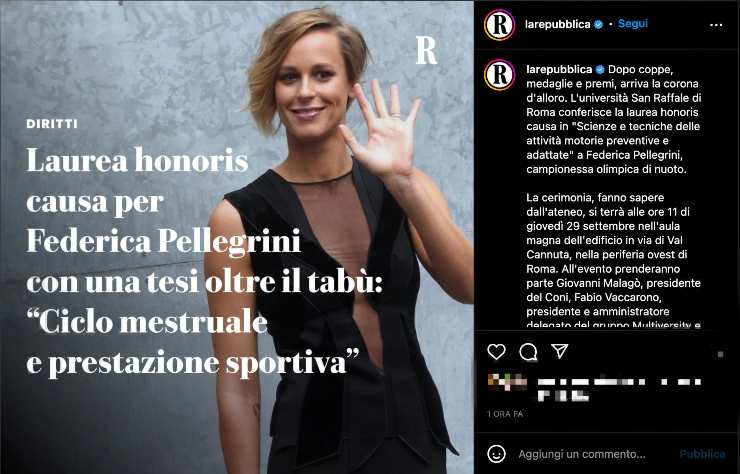Share post with paper plane icon
The image size is (740, 474).
click(x=560, y=351)
